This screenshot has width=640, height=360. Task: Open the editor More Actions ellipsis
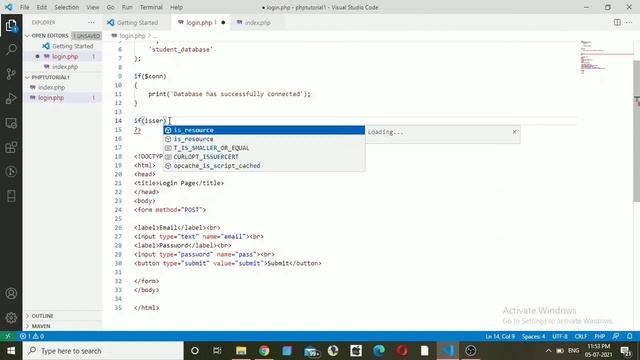pos(629,22)
